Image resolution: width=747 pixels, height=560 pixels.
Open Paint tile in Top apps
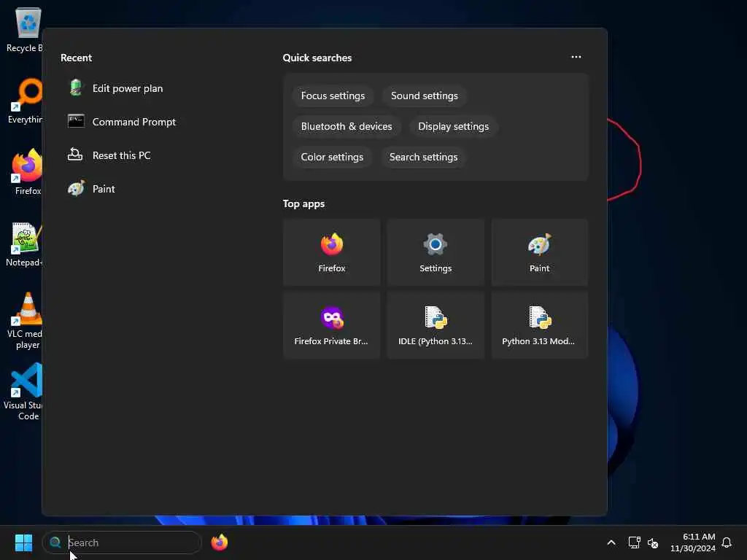click(x=539, y=253)
